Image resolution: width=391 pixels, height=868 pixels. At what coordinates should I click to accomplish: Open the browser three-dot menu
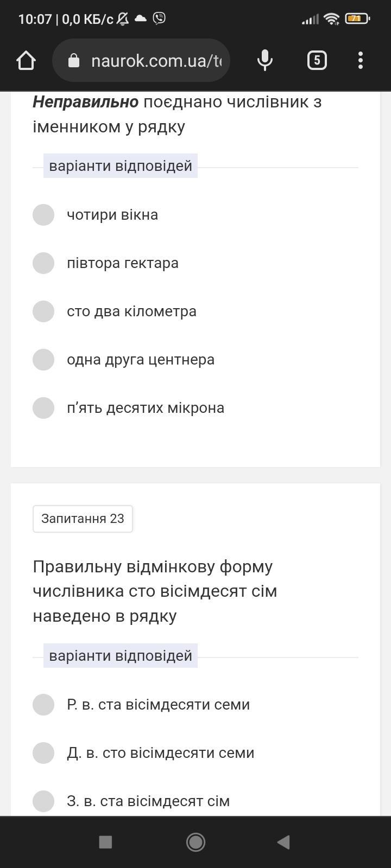coord(361,60)
